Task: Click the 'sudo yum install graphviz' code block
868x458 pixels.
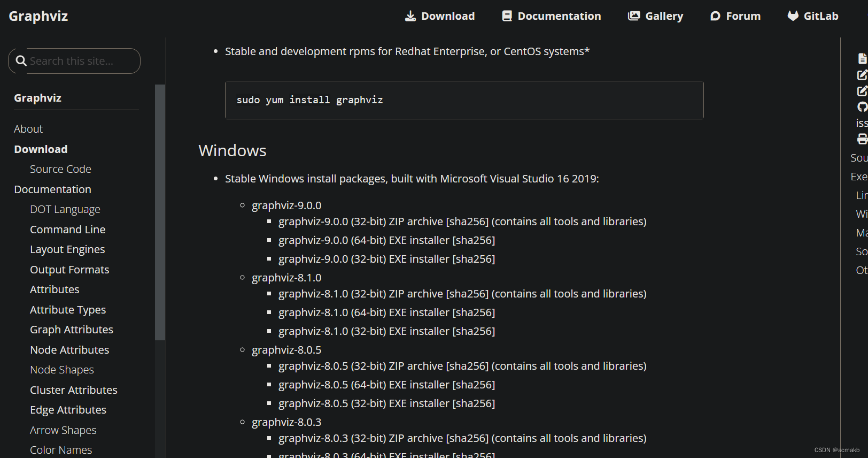Action: [x=464, y=100]
